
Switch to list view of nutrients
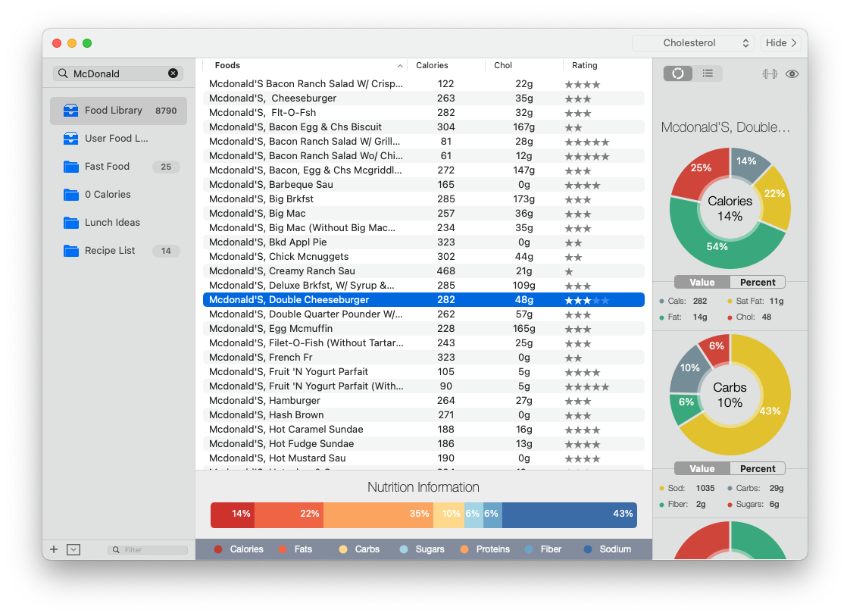coord(708,73)
